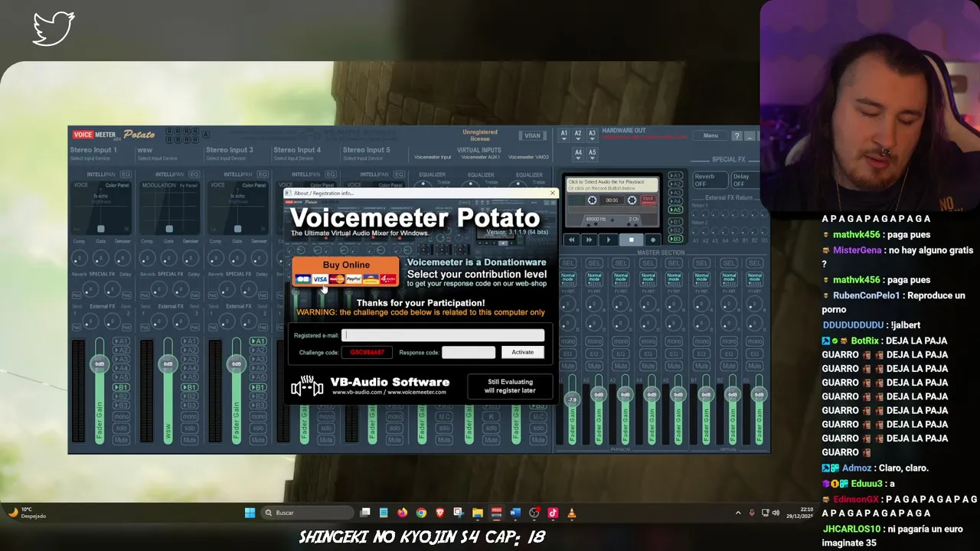The width and height of the screenshot is (980, 551).
Task: Click wsw strip fader knob
Action: 168,364
